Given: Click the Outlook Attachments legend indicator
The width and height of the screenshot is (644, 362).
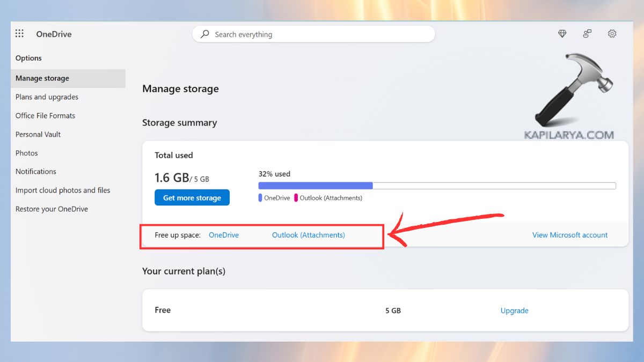Looking at the screenshot, I should click(296, 197).
